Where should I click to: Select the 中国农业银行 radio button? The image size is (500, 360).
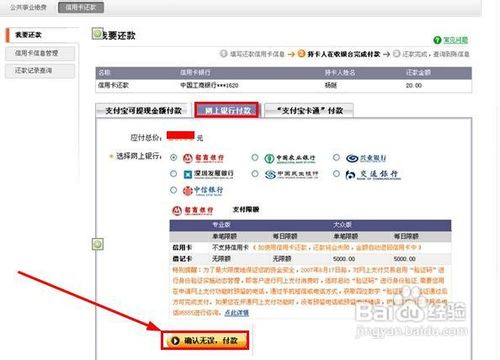(x=255, y=157)
